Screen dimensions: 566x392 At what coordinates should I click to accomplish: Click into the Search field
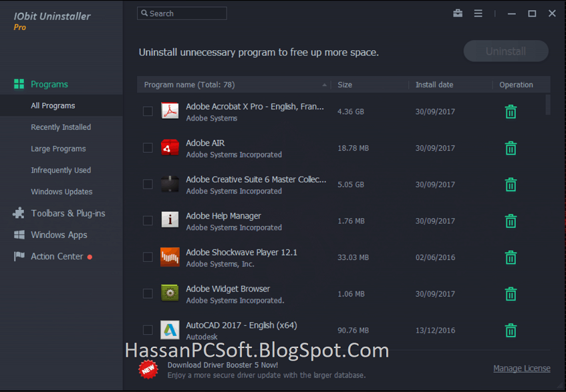pyautogui.click(x=182, y=13)
